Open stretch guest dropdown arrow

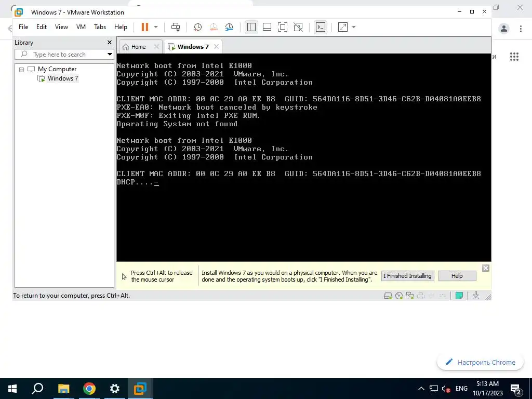point(353,27)
